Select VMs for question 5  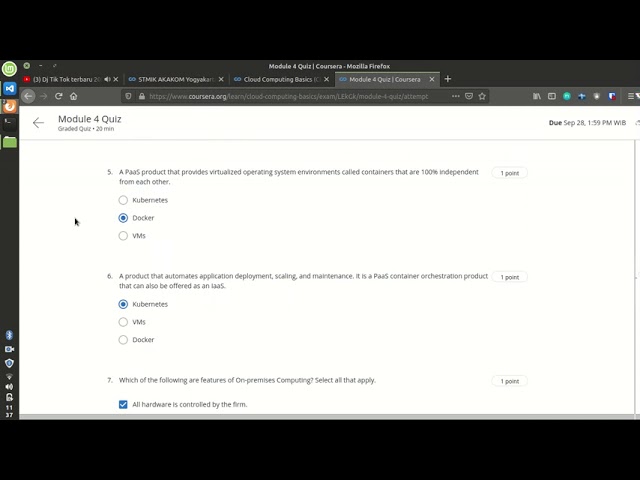[x=123, y=236]
